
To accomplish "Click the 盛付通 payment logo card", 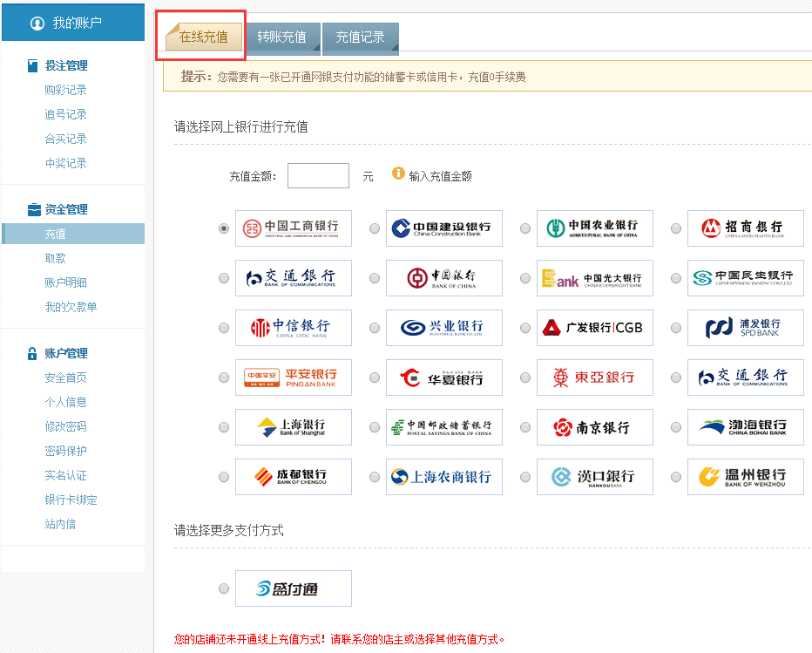I will click(x=293, y=588).
